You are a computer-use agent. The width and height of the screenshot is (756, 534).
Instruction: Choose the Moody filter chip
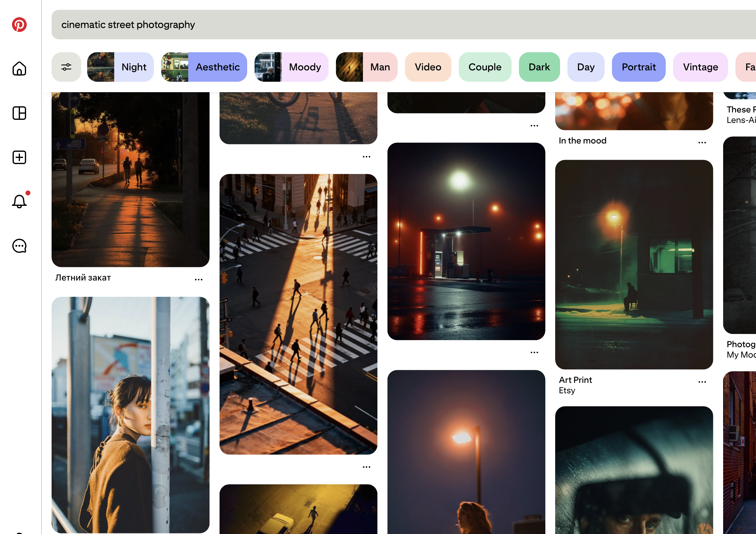[x=291, y=67]
